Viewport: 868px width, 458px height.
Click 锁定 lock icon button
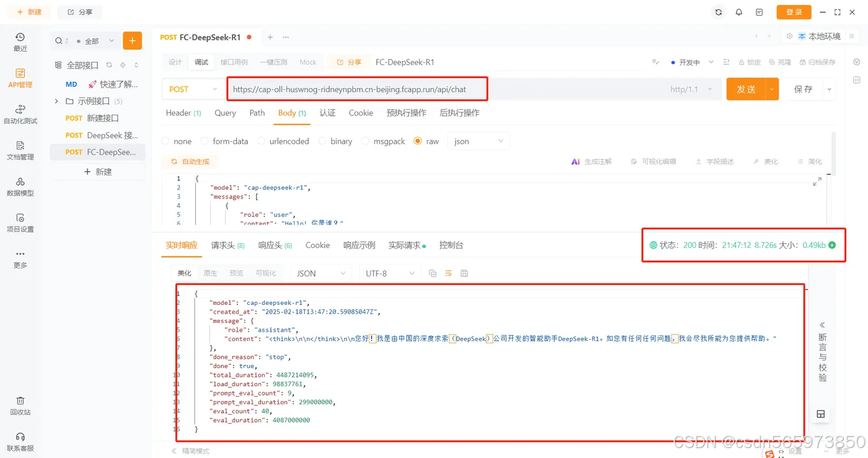click(750, 62)
